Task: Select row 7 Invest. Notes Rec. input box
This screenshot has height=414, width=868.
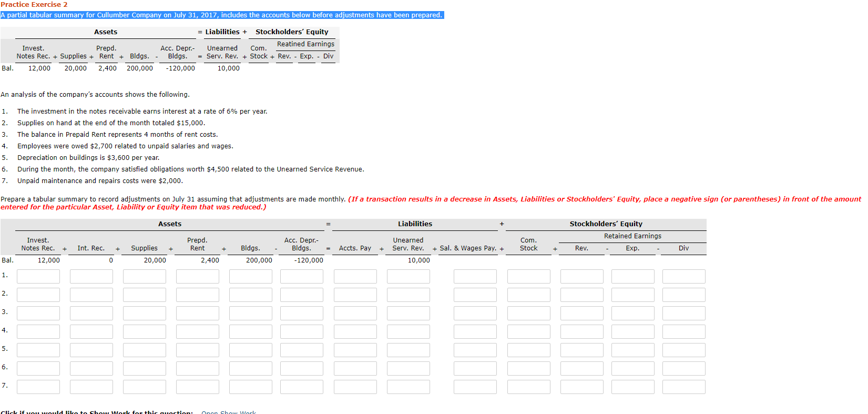Action: click(x=38, y=387)
